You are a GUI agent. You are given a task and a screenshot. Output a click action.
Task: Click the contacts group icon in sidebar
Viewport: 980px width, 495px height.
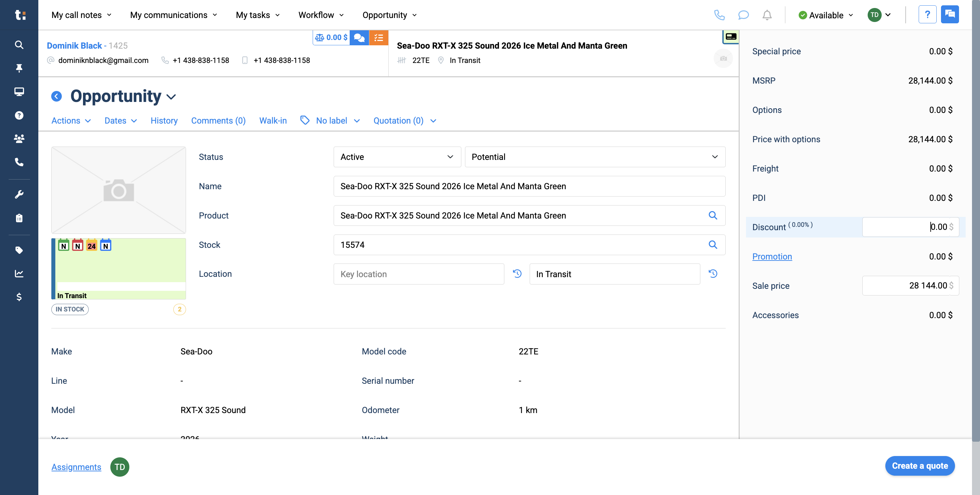(x=19, y=138)
